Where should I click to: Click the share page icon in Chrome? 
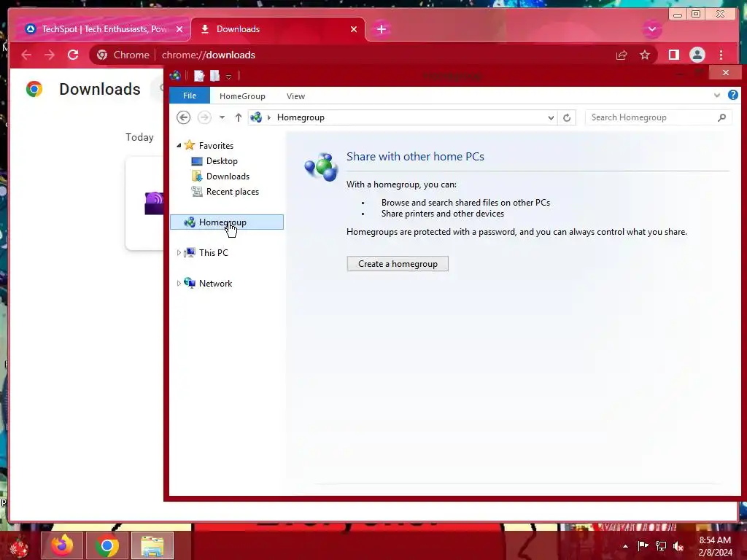(622, 55)
